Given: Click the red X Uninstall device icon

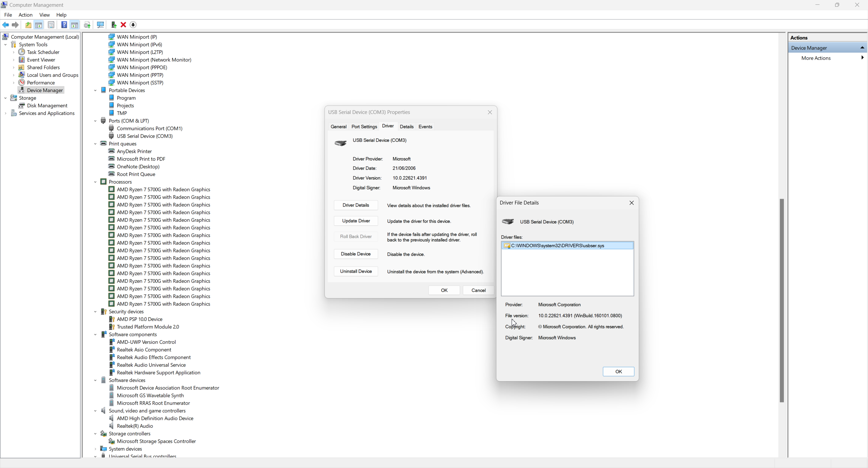Looking at the screenshot, I should point(123,25).
